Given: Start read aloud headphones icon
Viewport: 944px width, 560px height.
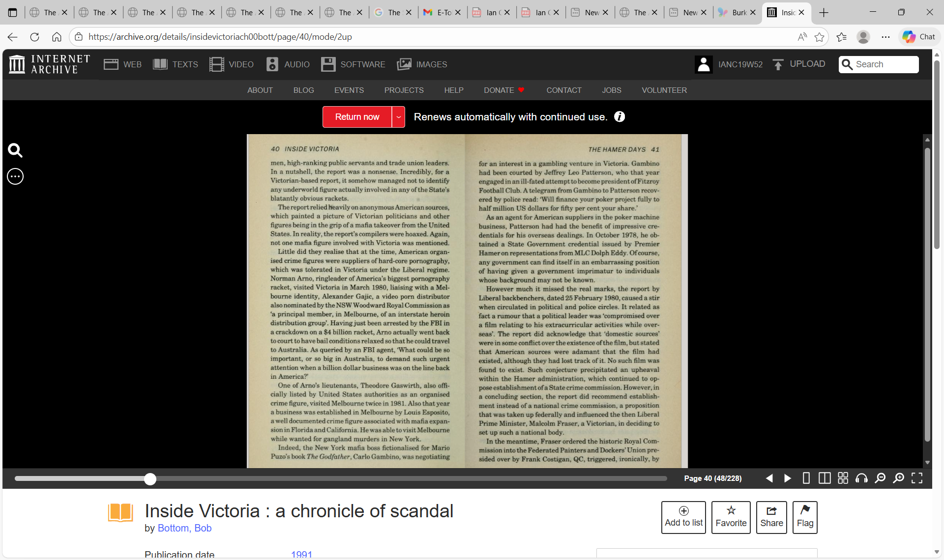Looking at the screenshot, I should (861, 478).
